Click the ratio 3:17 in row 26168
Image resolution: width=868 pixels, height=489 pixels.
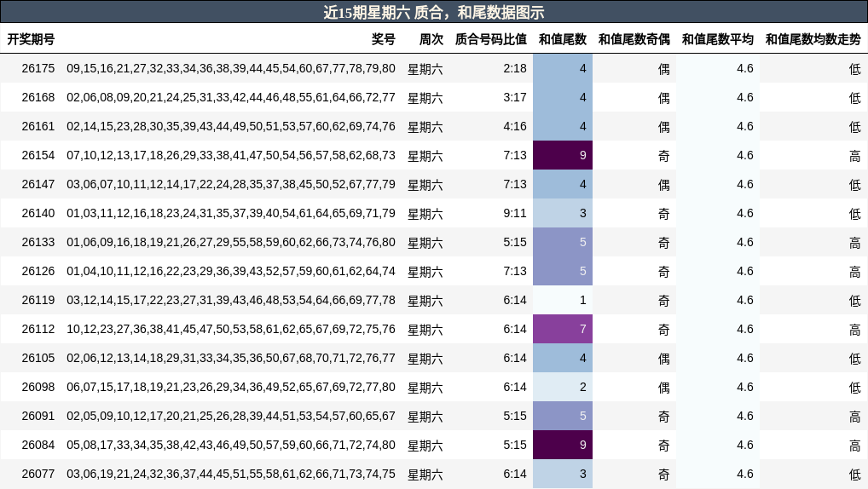pyautogui.click(x=515, y=97)
